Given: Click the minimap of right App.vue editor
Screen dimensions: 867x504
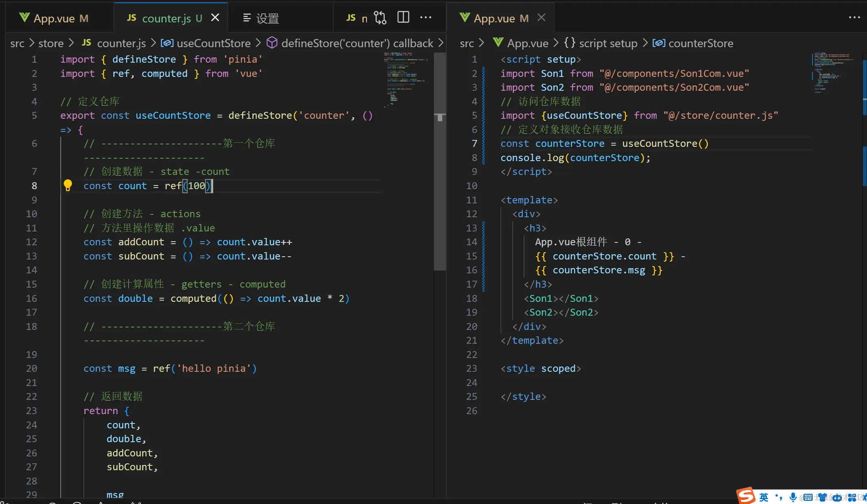Looking at the screenshot, I should point(835,72).
